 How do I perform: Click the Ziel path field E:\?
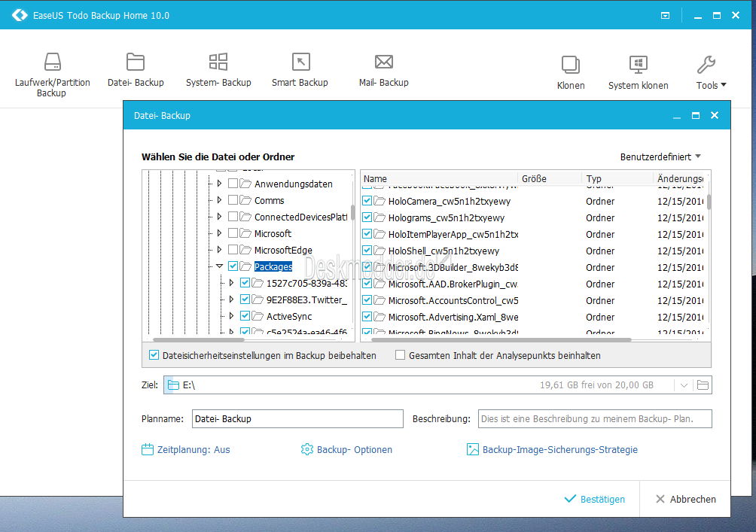click(419, 385)
